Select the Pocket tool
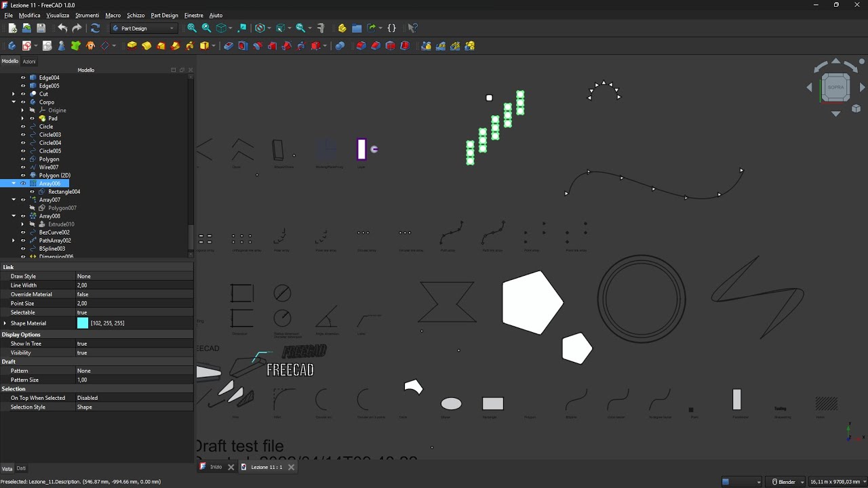This screenshot has width=868, height=488. (228, 45)
